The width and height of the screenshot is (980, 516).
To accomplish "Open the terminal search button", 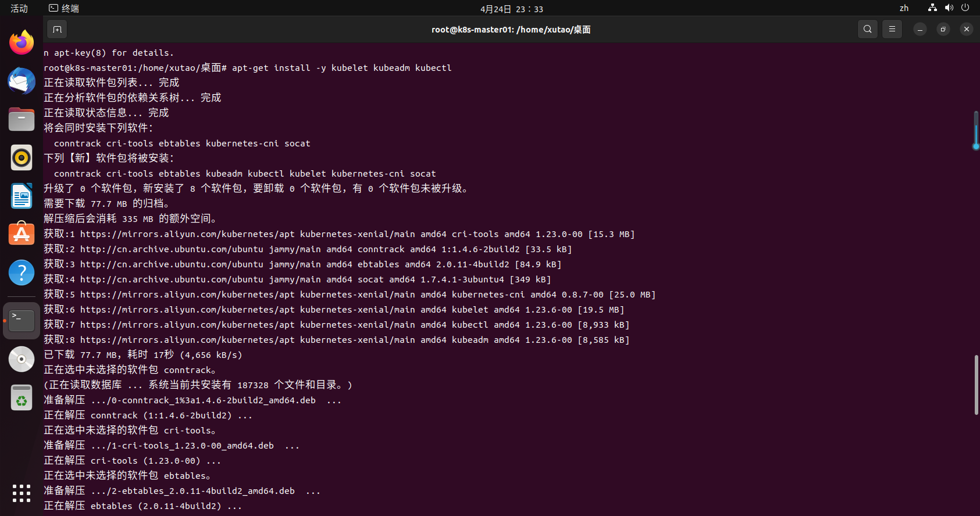I will pos(867,29).
